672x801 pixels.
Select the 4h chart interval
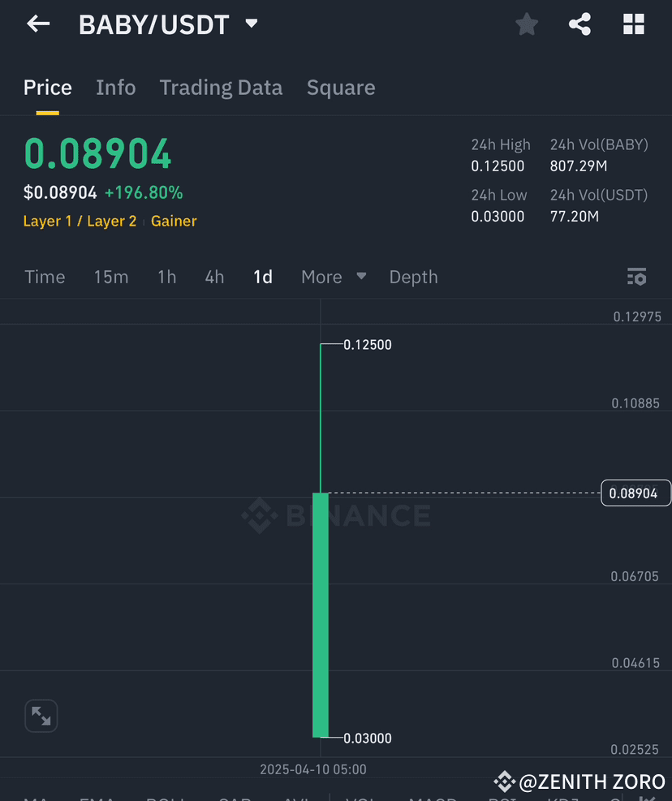(213, 277)
